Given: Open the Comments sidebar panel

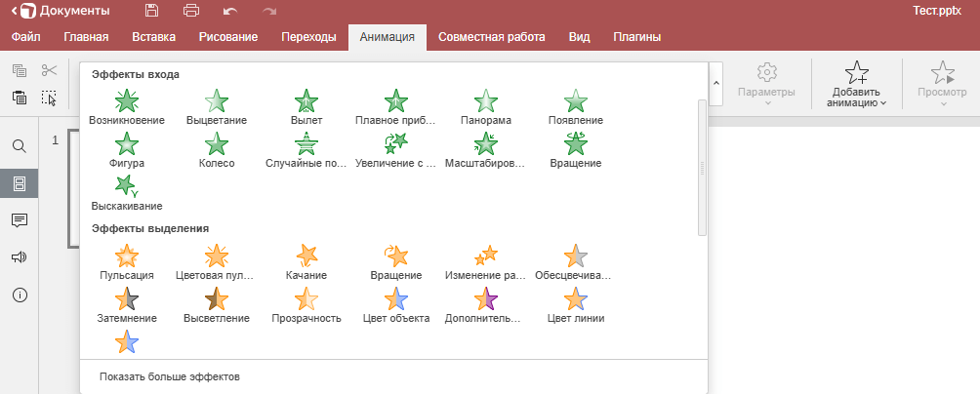Looking at the screenshot, I should [x=20, y=219].
